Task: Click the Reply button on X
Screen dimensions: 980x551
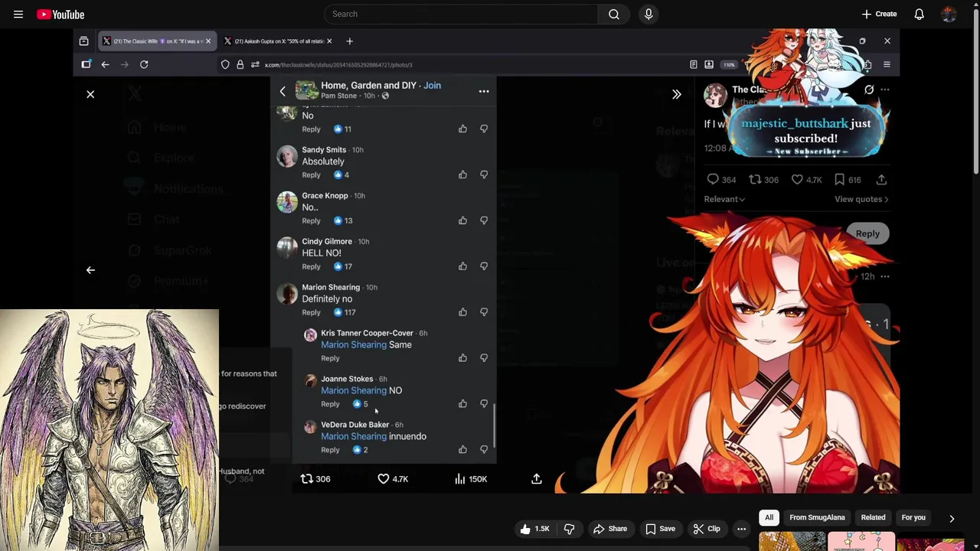Action: pyautogui.click(x=867, y=233)
